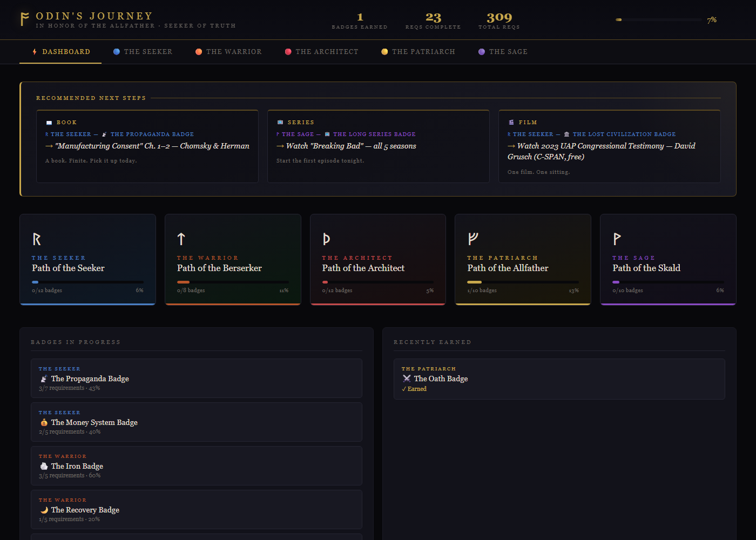The height and width of the screenshot is (540, 756).
Task: Switch to The Seeker tab
Action: (x=143, y=52)
